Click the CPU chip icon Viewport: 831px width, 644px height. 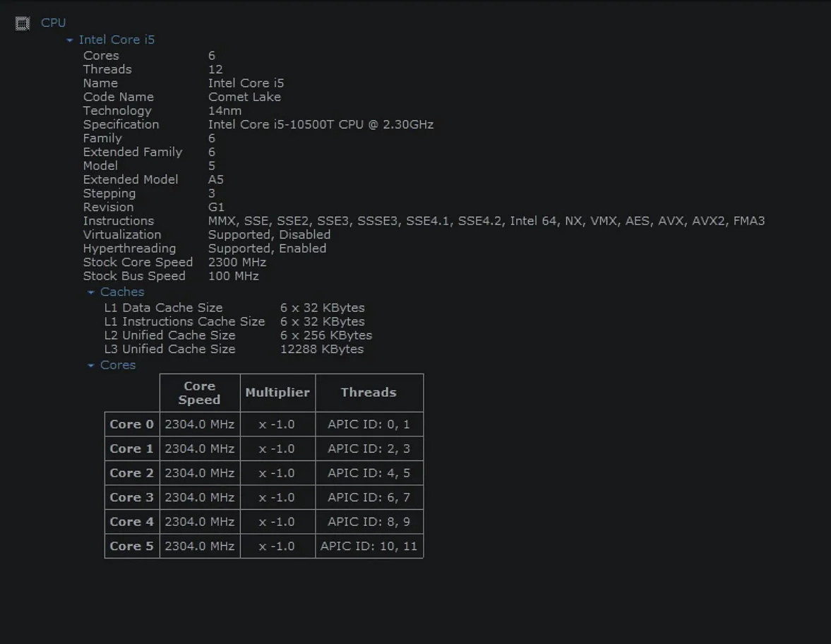pyautogui.click(x=23, y=23)
